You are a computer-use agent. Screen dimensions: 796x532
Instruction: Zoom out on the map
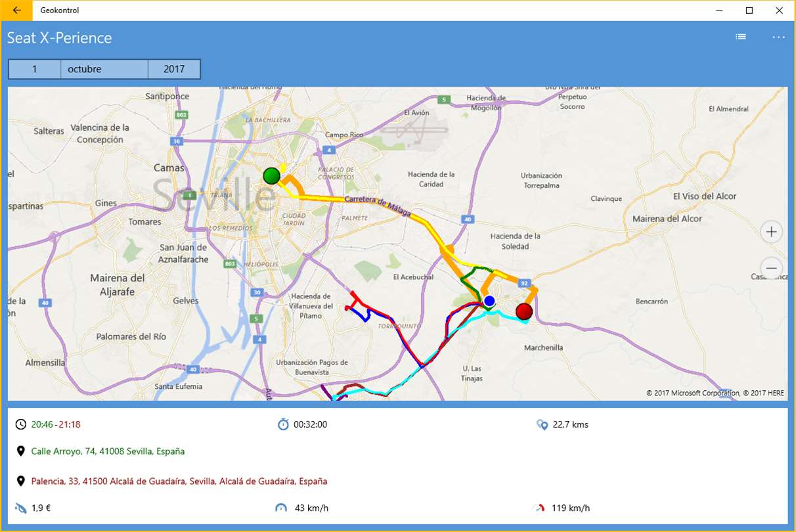772,268
